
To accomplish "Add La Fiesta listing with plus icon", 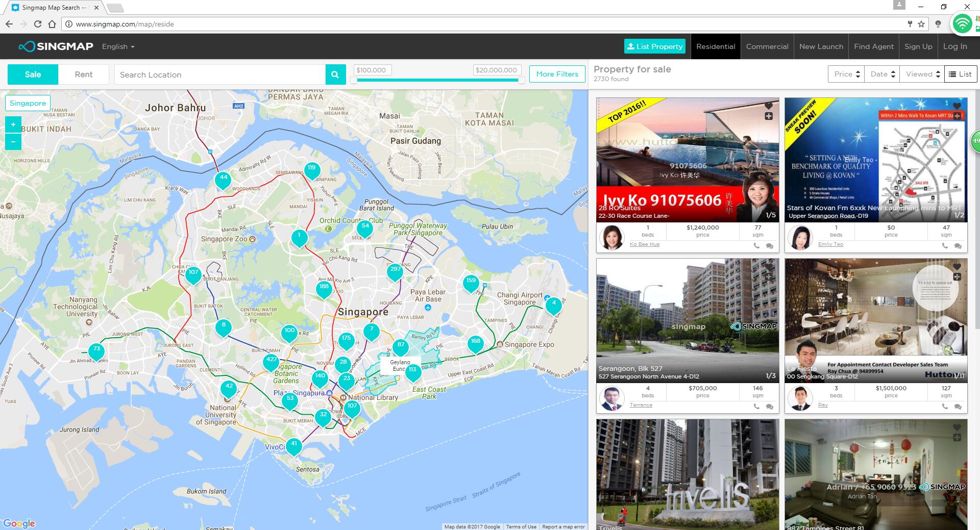I will [x=957, y=277].
